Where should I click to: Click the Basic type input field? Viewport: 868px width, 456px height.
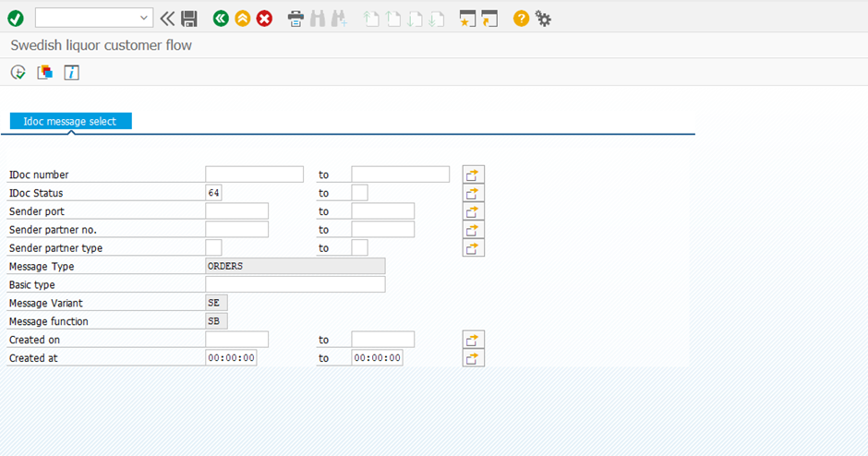tap(295, 284)
